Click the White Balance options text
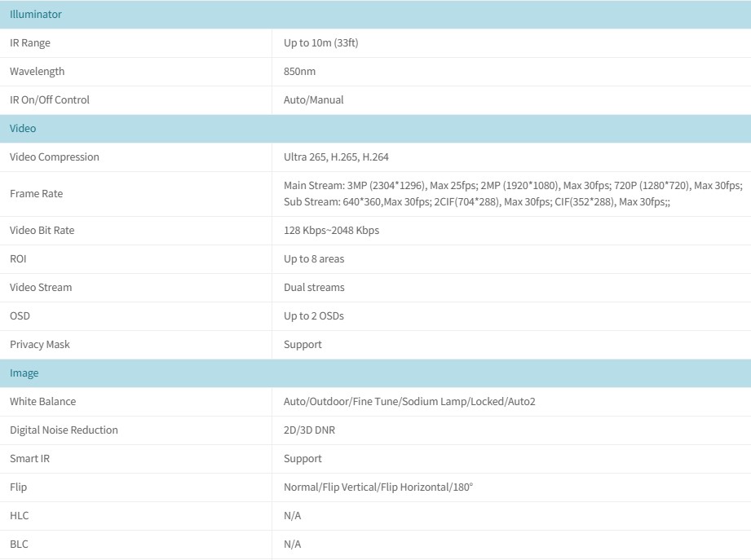The height and width of the screenshot is (560, 751). 409,402
